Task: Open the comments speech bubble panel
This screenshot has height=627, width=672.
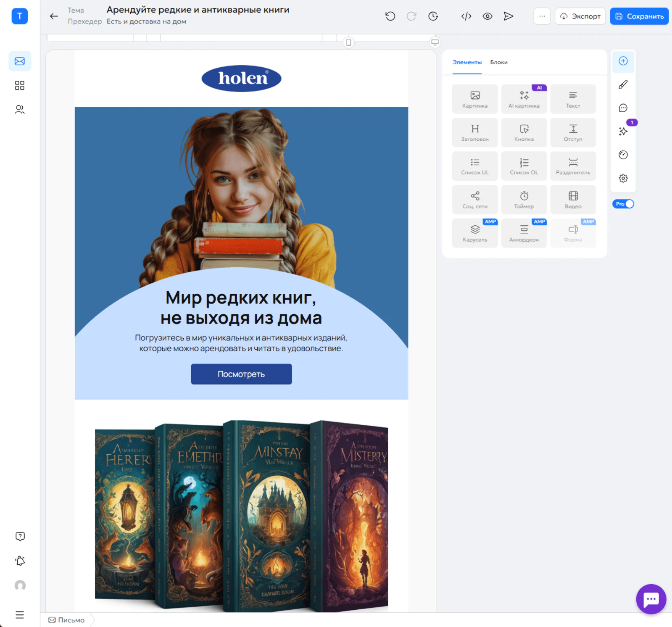Action: pyautogui.click(x=623, y=108)
